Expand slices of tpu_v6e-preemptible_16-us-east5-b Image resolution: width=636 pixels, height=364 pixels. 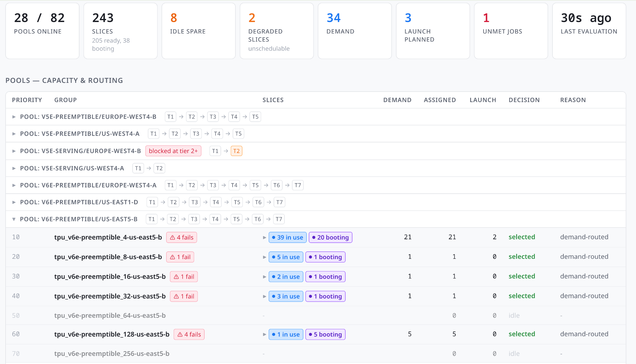[265, 276]
